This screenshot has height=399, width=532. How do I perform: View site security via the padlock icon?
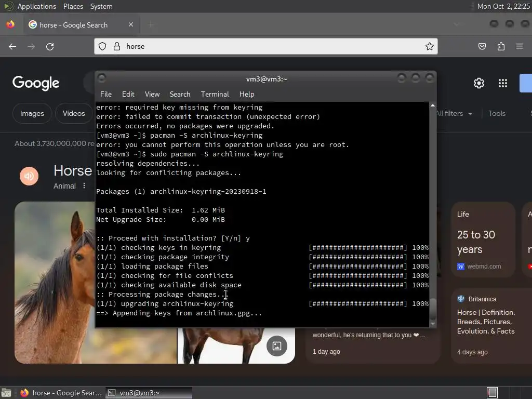[117, 46]
